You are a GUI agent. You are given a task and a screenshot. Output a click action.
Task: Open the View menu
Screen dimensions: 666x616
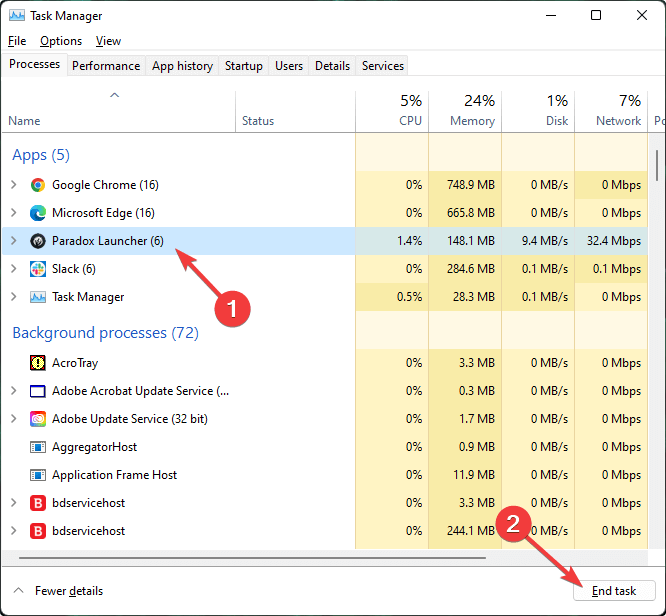[x=108, y=41]
